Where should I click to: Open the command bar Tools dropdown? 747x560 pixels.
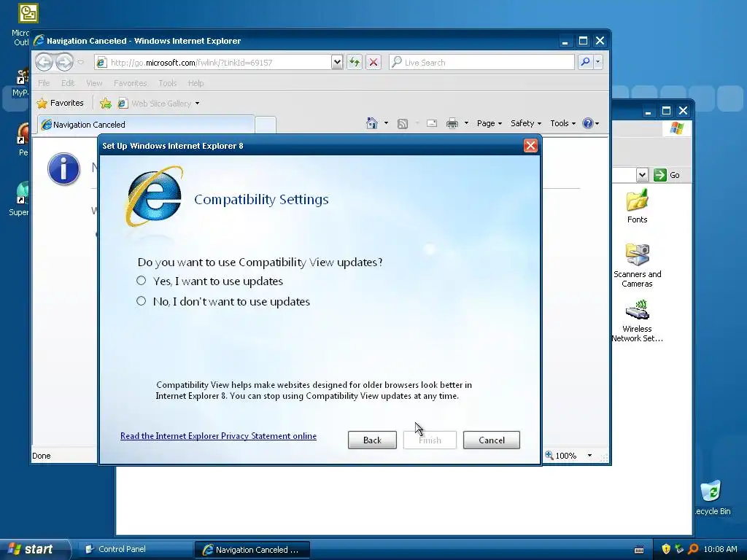562,123
